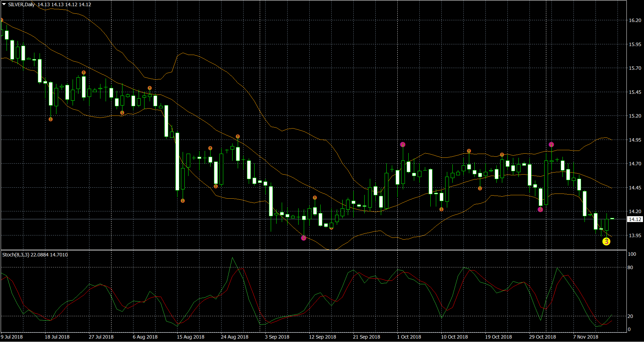Click the 14.70 price axis label
This screenshot has height=342, width=644.
click(635, 164)
